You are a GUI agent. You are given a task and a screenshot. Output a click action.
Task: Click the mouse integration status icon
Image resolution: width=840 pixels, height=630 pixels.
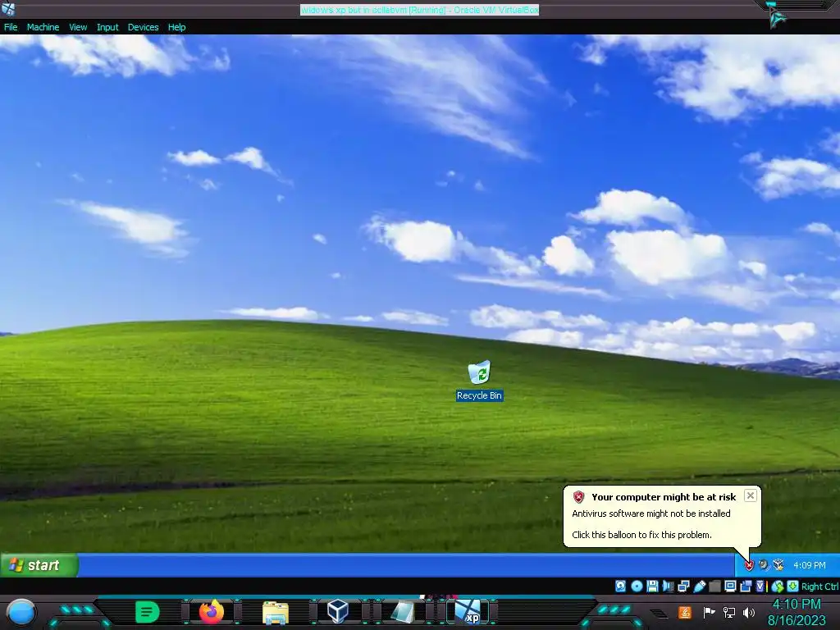(778, 587)
